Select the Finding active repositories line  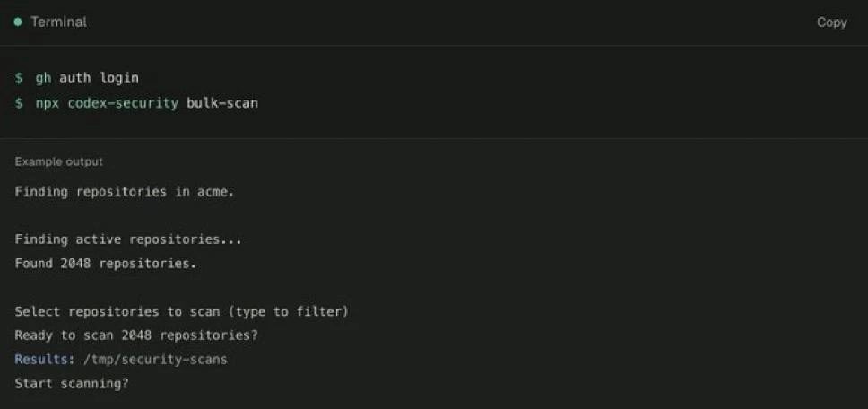[128, 239]
